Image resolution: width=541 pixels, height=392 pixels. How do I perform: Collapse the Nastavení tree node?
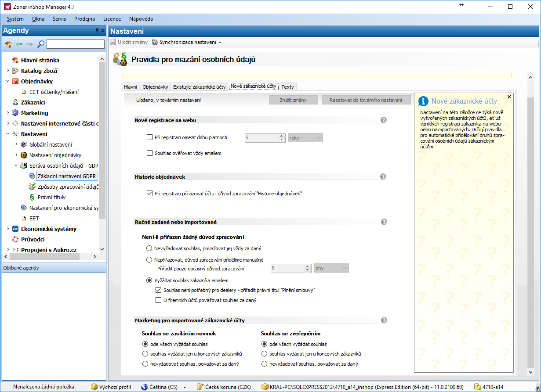click(8, 134)
